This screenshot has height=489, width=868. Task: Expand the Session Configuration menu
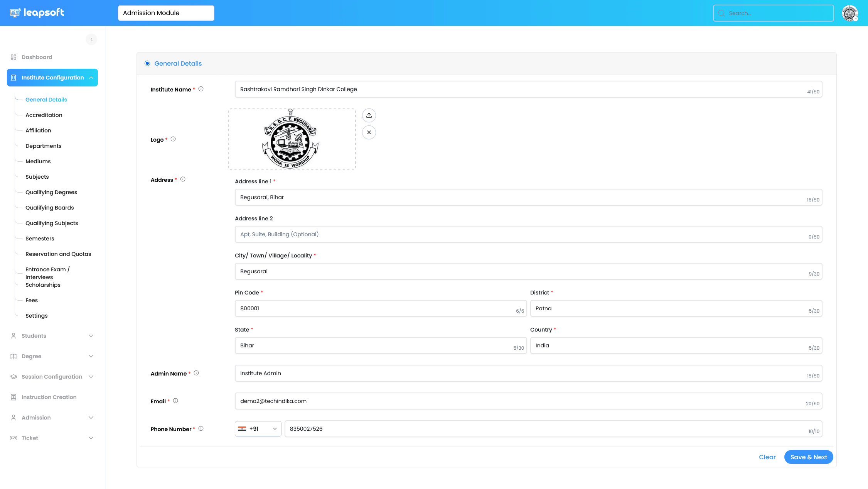(x=91, y=377)
